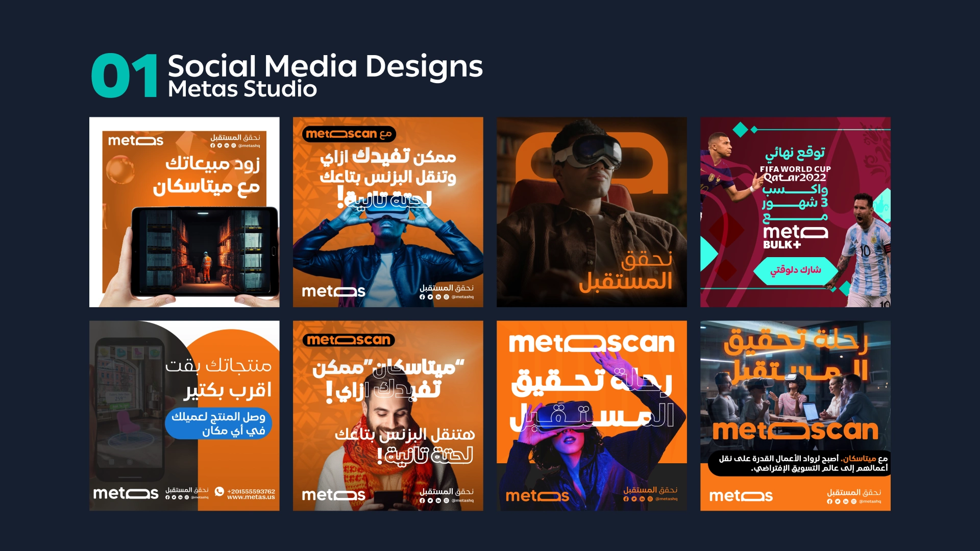Click the 'FIFA WORLD CUP Qatar2022' text
The height and width of the screenshot is (551, 980).
(x=795, y=173)
